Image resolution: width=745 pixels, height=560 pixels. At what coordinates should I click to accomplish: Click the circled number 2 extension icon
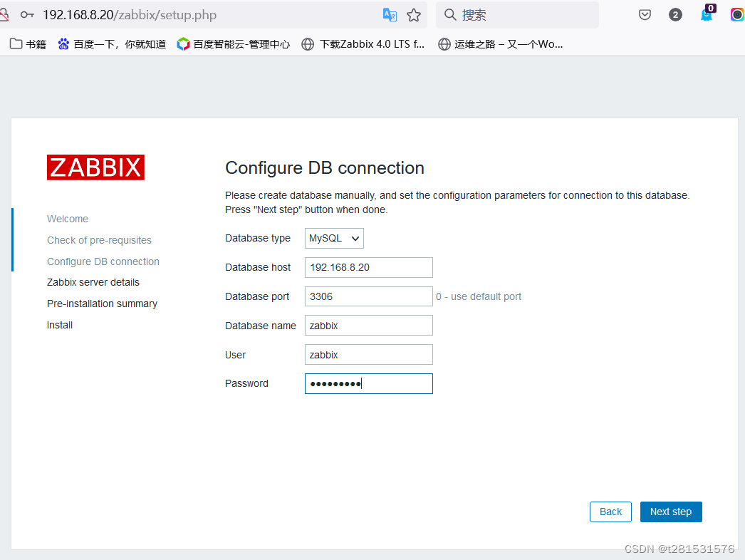point(675,15)
